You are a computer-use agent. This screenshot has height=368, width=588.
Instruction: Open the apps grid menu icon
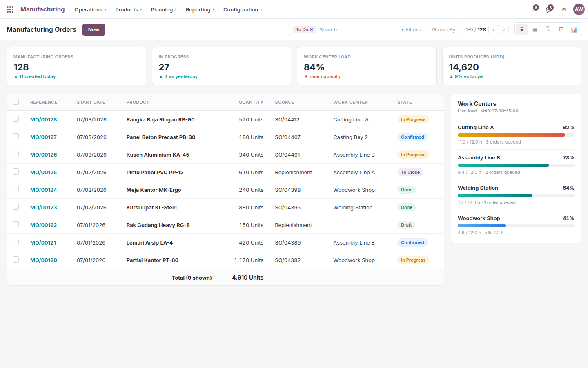point(10,9)
